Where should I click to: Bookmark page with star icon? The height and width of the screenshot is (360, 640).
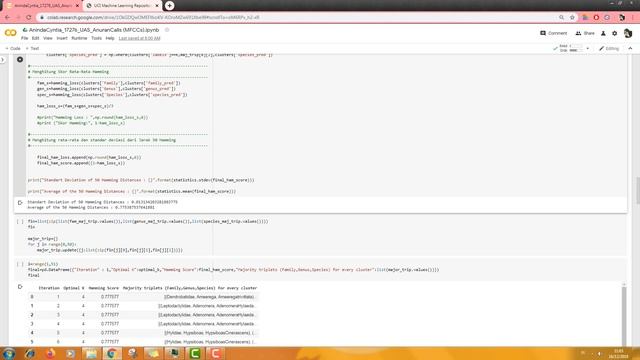(x=572, y=18)
